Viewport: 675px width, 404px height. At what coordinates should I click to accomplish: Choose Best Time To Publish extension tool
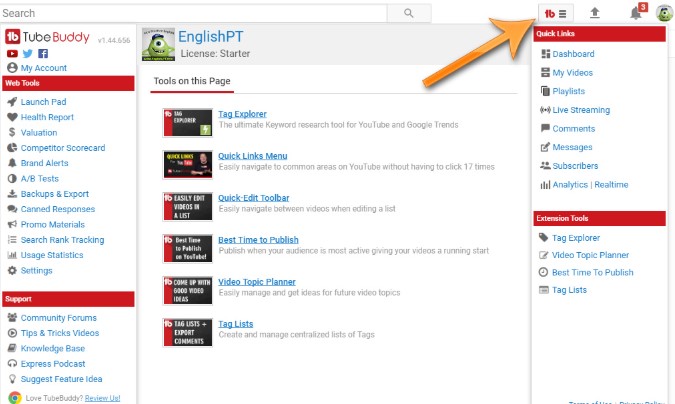592,272
